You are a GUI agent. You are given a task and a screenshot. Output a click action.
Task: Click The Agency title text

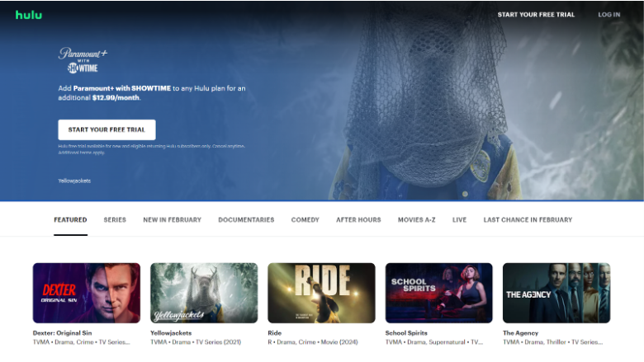click(x=520, y=333)
